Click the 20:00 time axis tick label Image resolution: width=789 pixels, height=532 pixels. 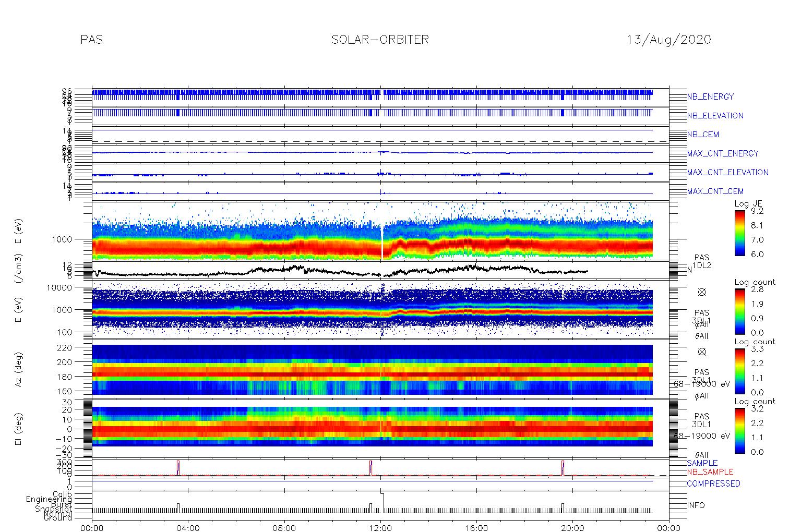573,527
